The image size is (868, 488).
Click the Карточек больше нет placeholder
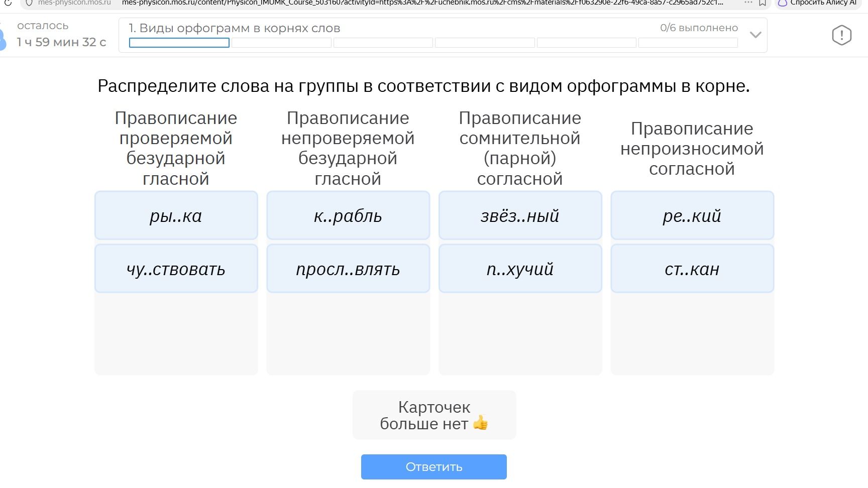(434, 415)
